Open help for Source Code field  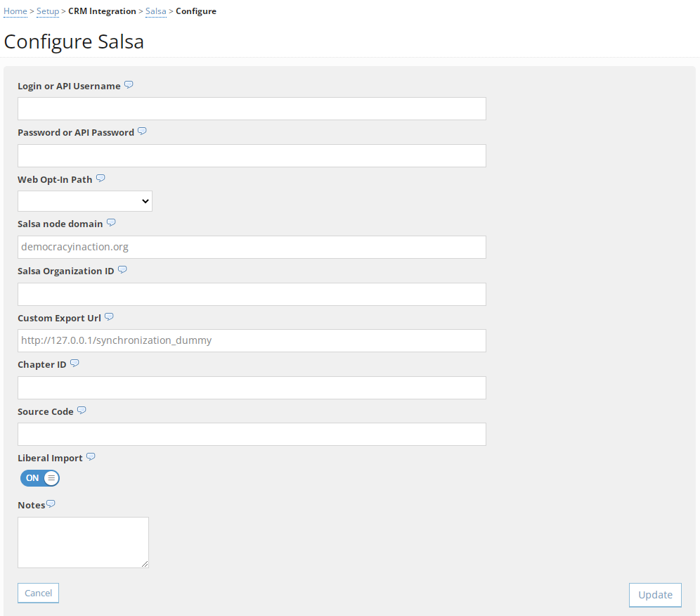(x=82, y=410)
